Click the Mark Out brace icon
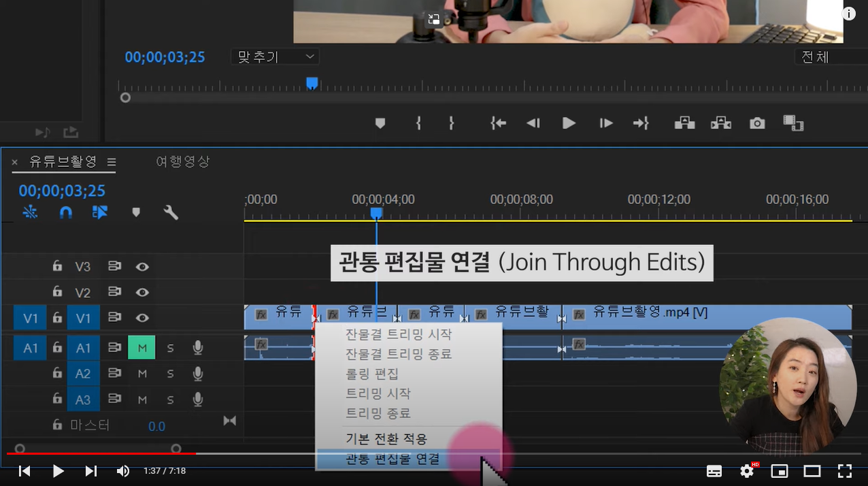Image resolution: width=868 pixels, height=486 pixels. point(451,123)
